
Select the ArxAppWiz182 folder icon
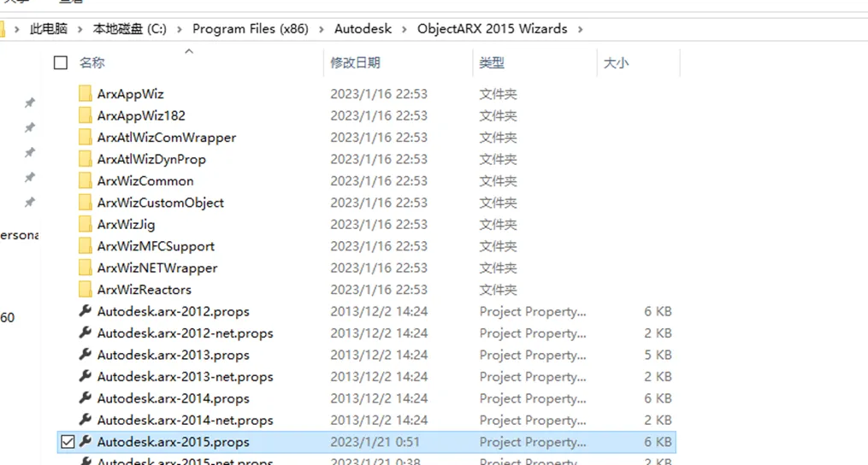tap(86, 115)
